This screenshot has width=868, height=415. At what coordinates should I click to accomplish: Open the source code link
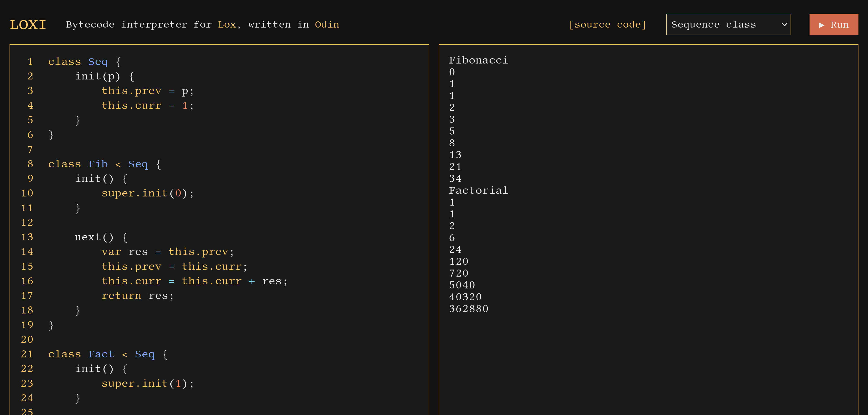607,25
